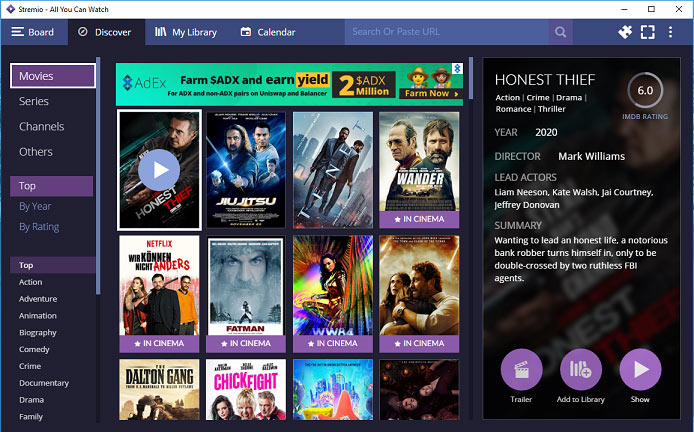The width and height of the screenshot is (694, 432).
Task: Click the magnifier search button
Action: pyautogui.click(x=561, y=32)
